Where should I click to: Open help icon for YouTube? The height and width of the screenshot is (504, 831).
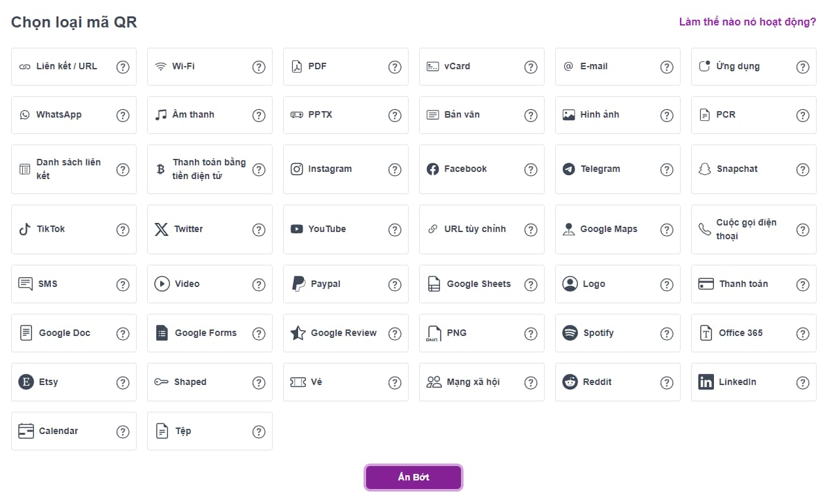(395, 229)
